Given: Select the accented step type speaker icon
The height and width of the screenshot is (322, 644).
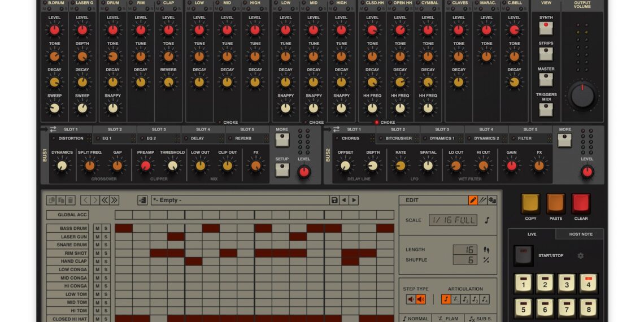Looking at the screenshot, I should point(421,299).
